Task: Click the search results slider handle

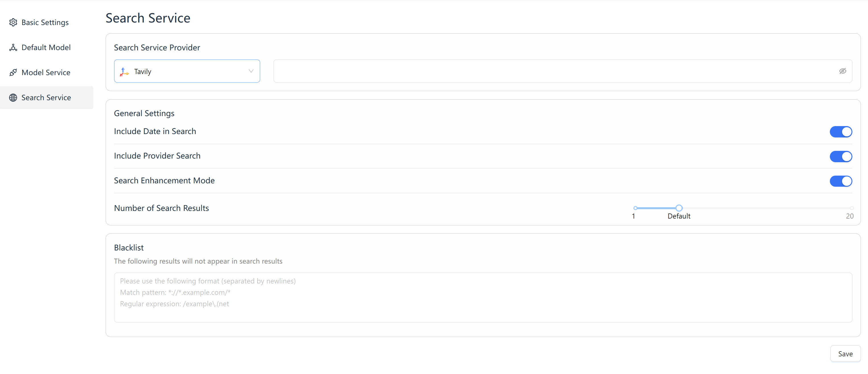Action: [x=679, y=208]
